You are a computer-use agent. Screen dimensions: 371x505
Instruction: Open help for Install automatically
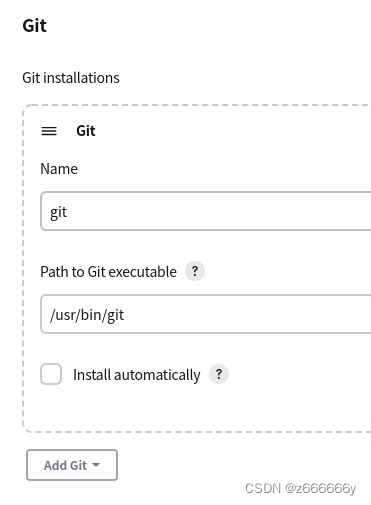click(x=219, y=374)
